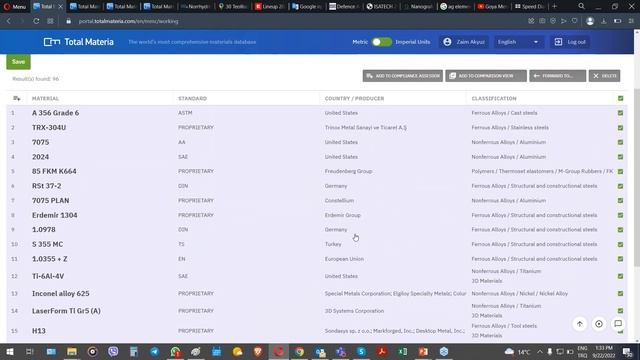Click Add to Compliance Assessor button
This screenshot has height=360, width=640.
pyautogui.click(x=403, y=76)
